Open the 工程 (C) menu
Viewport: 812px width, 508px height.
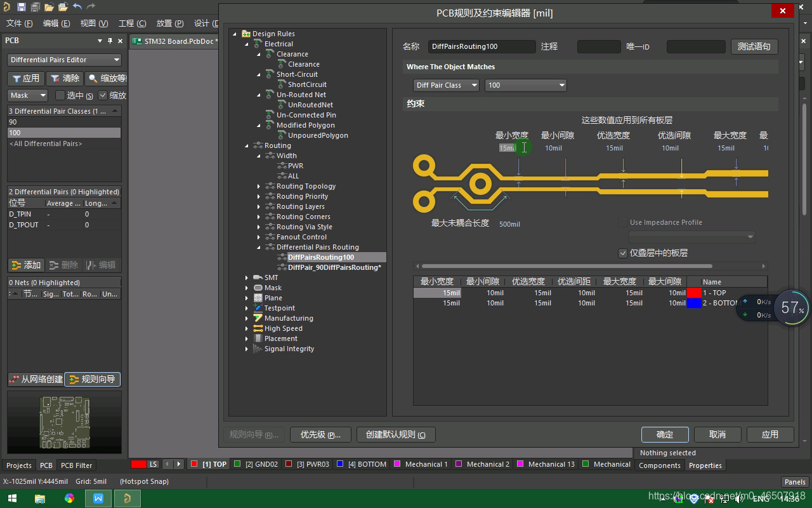(x=132, y=23)
